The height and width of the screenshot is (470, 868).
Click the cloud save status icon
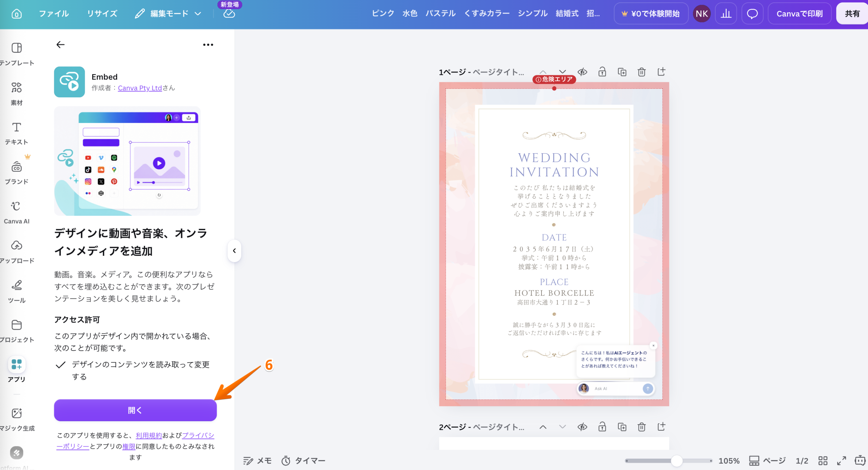(x=229, y=14)
